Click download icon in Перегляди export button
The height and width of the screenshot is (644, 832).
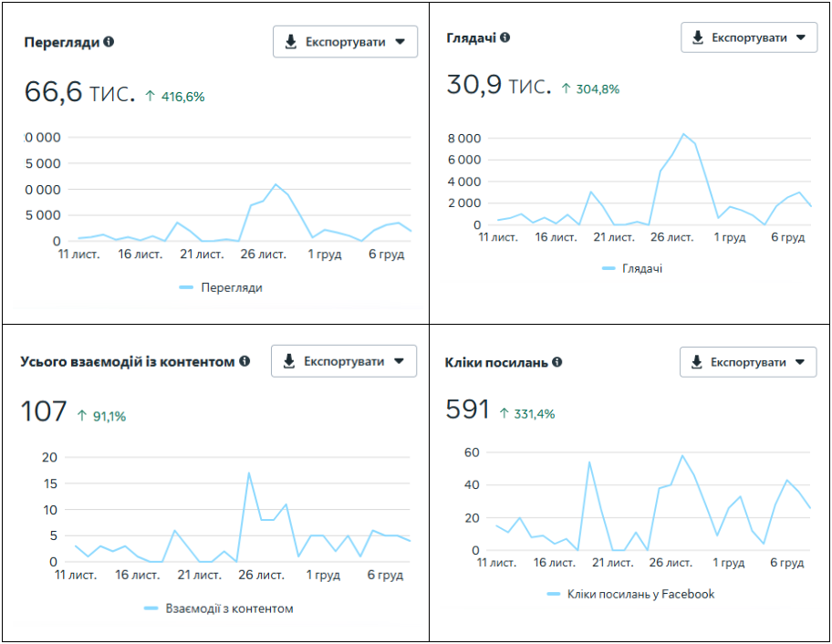coord(291,42)
